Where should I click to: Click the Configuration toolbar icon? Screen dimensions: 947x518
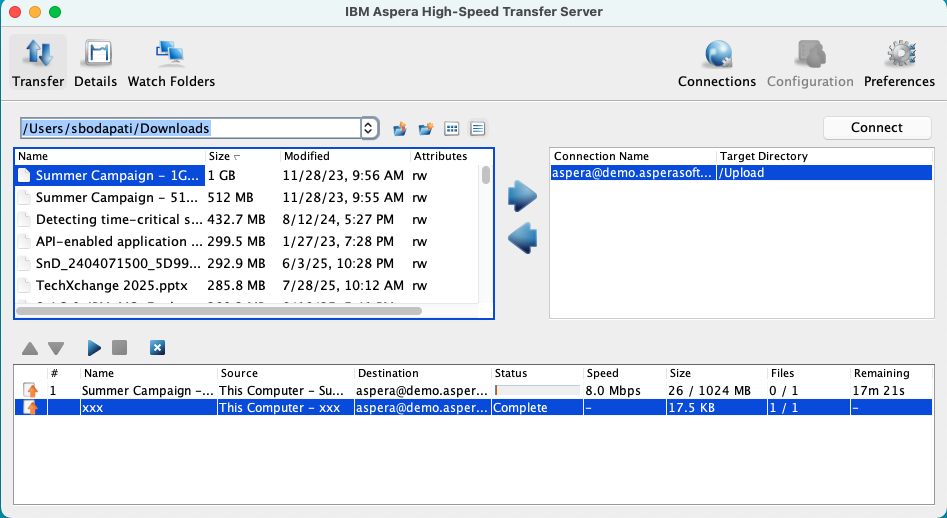pyautogui.click(x=810, y=63)
